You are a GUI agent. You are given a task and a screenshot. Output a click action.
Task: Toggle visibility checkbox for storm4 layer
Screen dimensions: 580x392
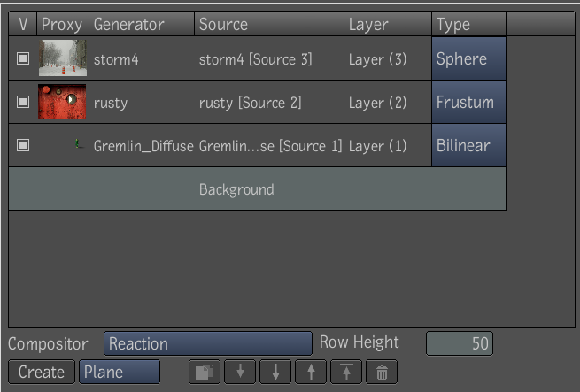(23, 58)
